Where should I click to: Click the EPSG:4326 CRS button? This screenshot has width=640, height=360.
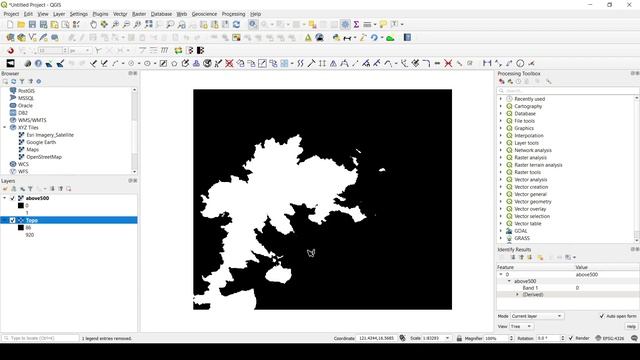point(610,338)
